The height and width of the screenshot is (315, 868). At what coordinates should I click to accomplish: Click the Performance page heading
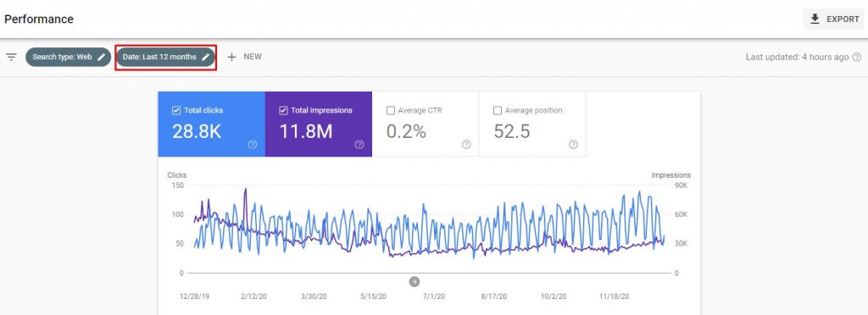click(x=39, y=19)
